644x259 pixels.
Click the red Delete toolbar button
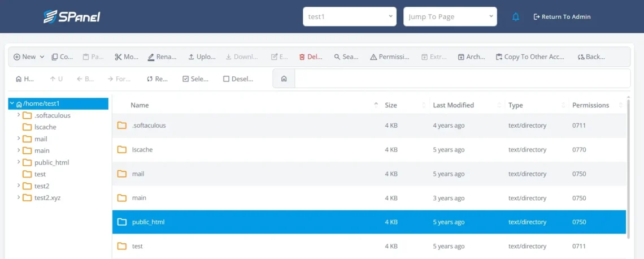coord(311,57)
